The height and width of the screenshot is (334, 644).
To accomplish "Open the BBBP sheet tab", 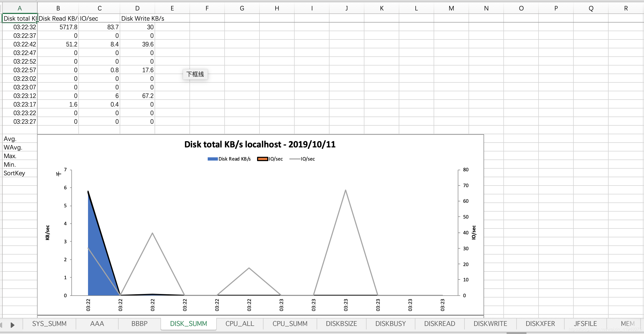I will tap(139, 324).
